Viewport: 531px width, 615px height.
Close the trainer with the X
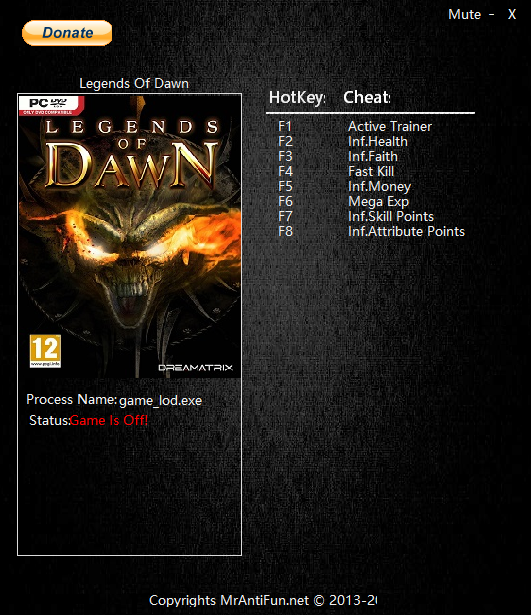pos(512,15)
